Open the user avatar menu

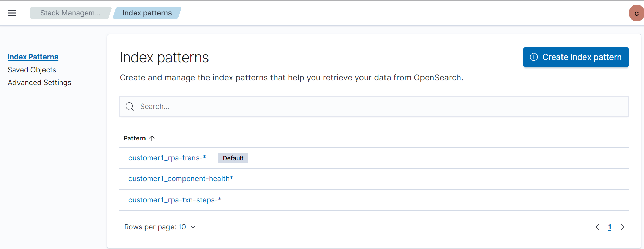[x=636, y=13]
